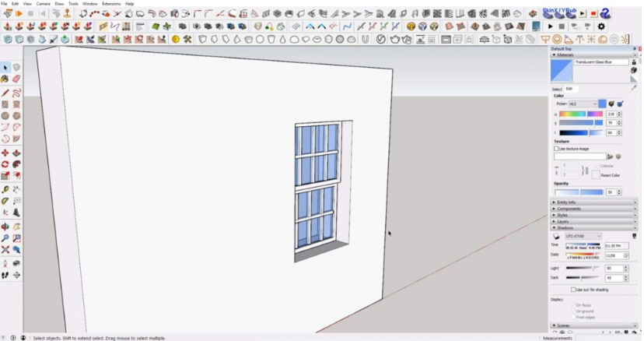
Task: Toggle the On ground display checkbox
Action: 573,311
